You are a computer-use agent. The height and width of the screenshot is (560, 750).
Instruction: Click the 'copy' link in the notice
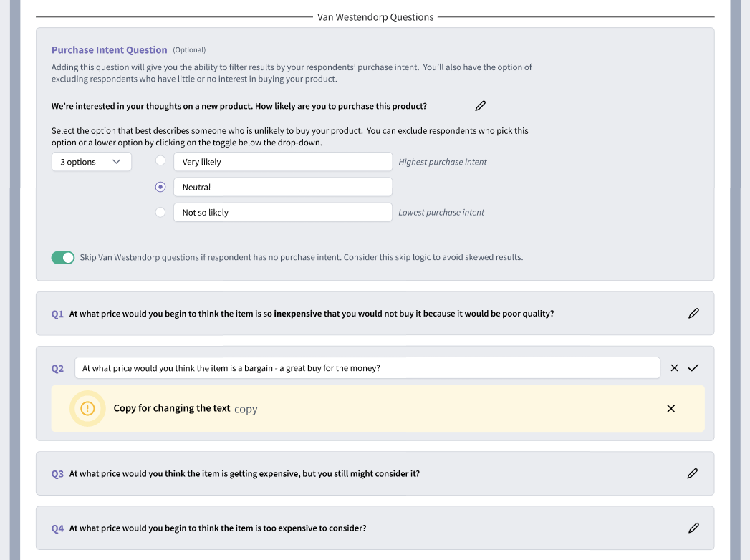point(246,408)
